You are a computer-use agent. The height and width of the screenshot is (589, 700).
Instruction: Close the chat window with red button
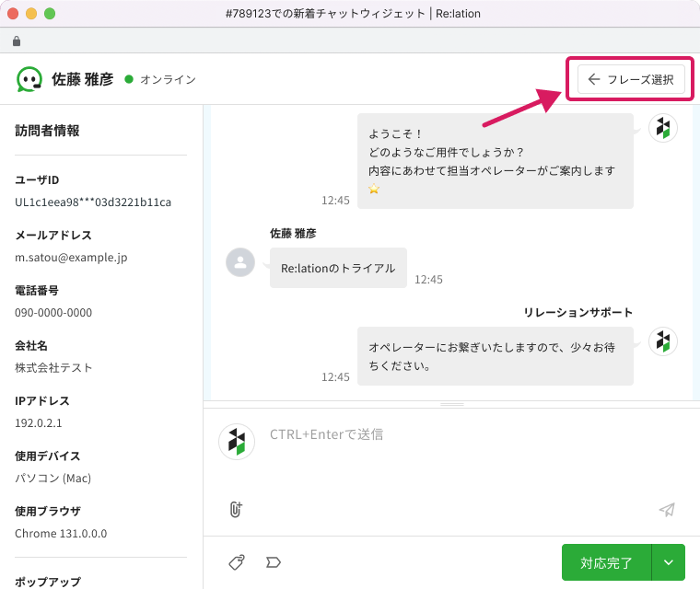[13, 14]
